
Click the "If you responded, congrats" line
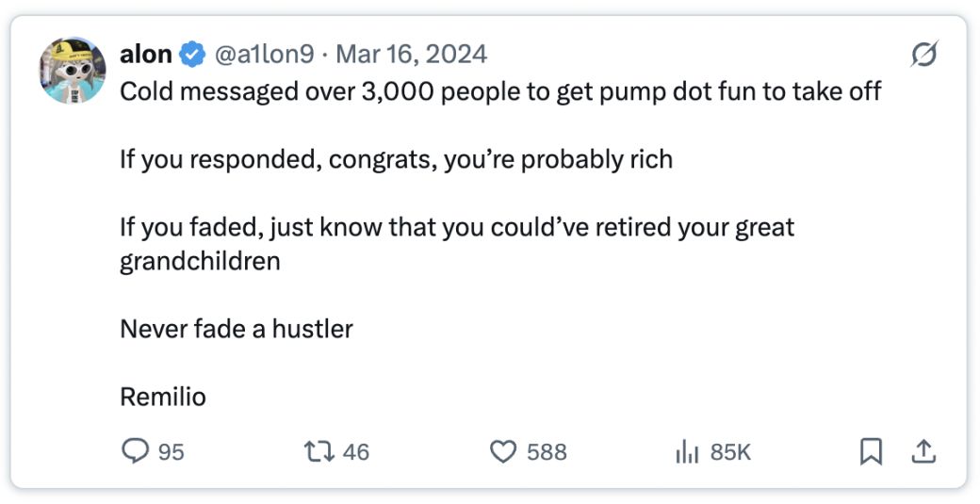coord(396,159)
